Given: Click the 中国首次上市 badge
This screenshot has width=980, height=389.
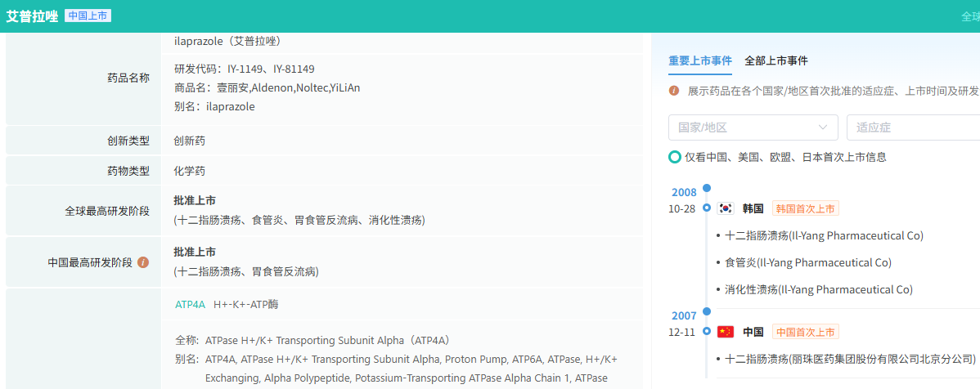Looking at the screenshot, I should coord(805,332).
